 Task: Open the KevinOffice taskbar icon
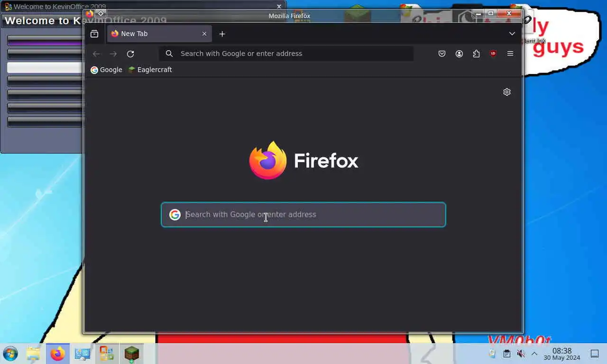coord(107,354)
